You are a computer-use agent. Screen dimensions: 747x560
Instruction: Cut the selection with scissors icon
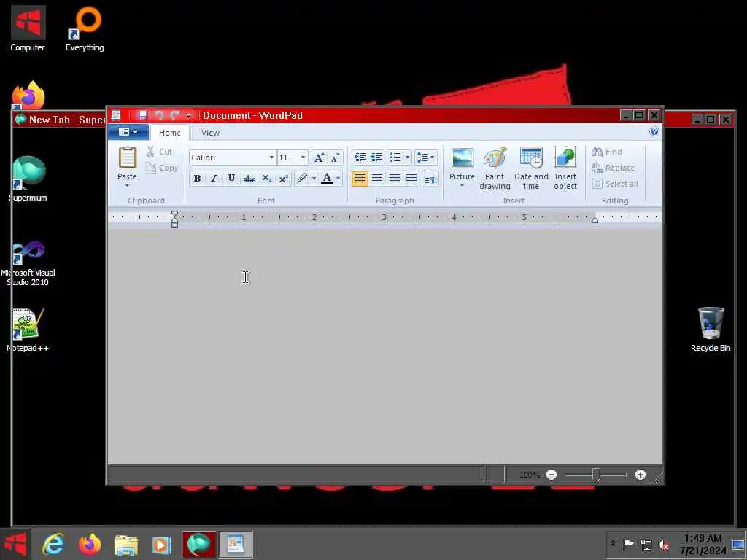pos(159,152)
